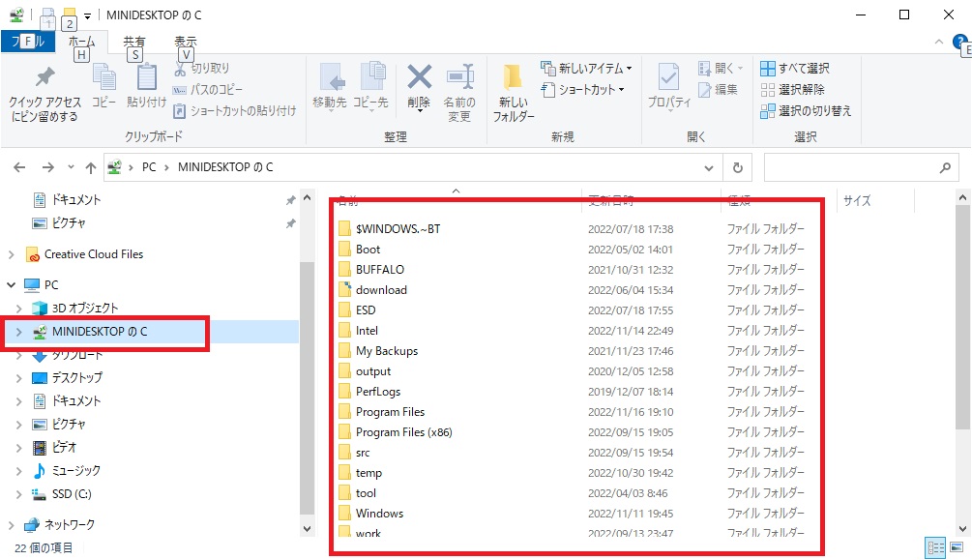Click Paste shortcut (ショートカットの貼り付け)
Viewport: 972px width, 560px height.
pos(235,111)
